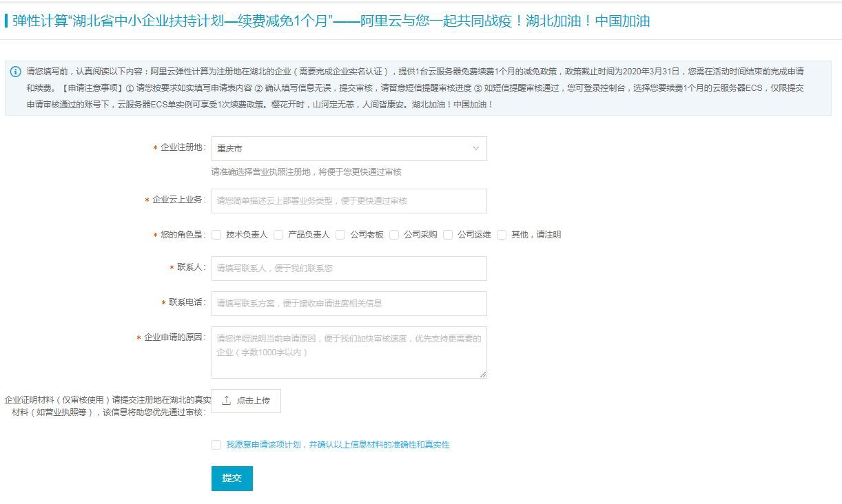Click the 企业证明材料 label text
The width and height of the screenshot is (842, 504).
(107, 406)
